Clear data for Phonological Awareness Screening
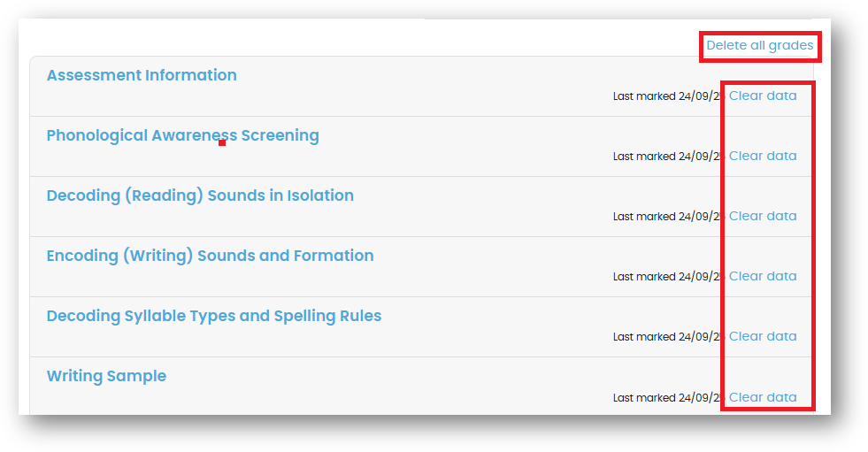The width and height of the screenshot is (868, 452). click(763, 156)
